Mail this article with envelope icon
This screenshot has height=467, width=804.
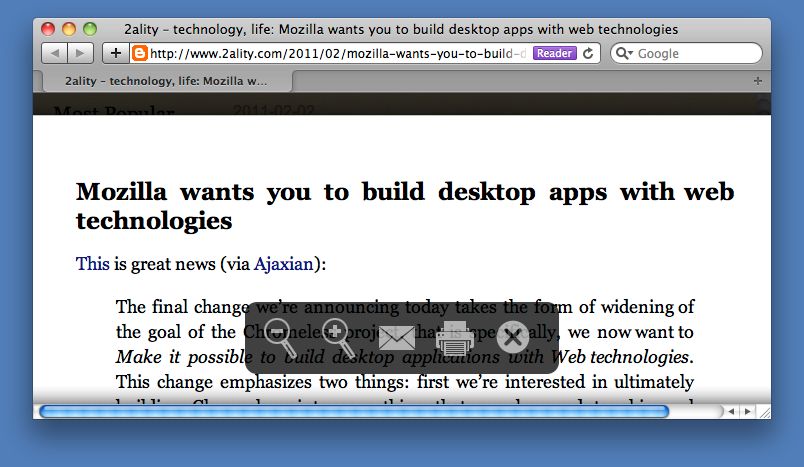(x=396, y=338)
